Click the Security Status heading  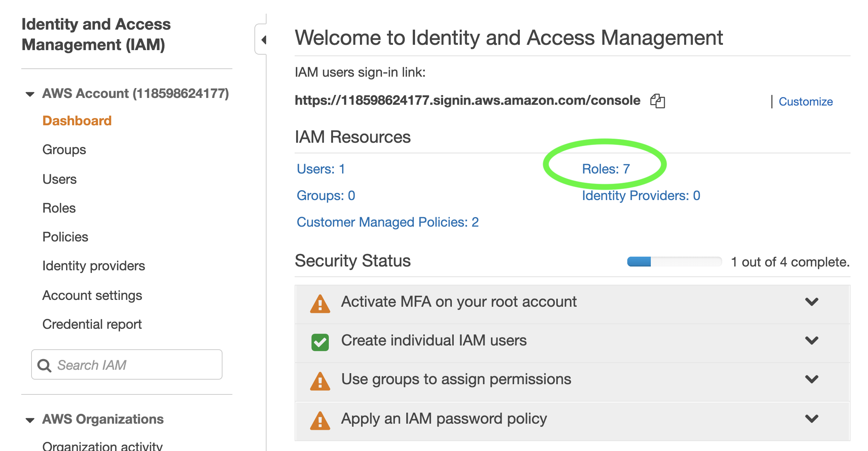(353, 261)
